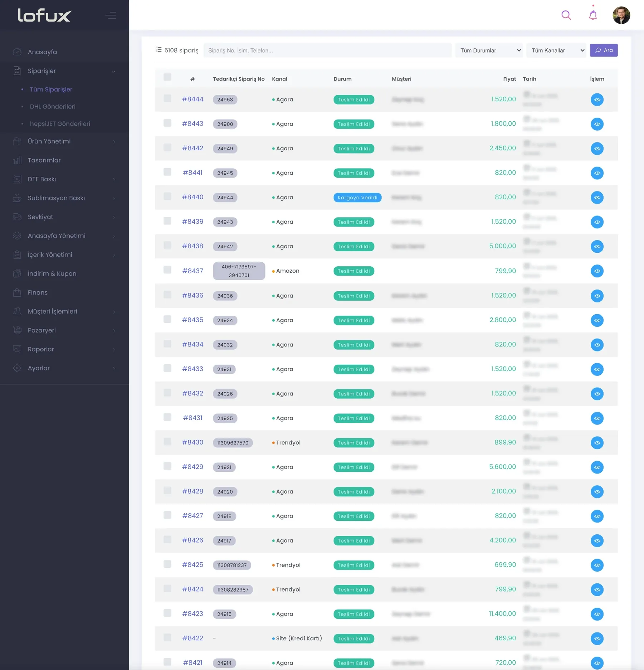644x670 pixels.
Task: Collapse sidebar with the hamburger menu icon
Action: pos(110,15)
